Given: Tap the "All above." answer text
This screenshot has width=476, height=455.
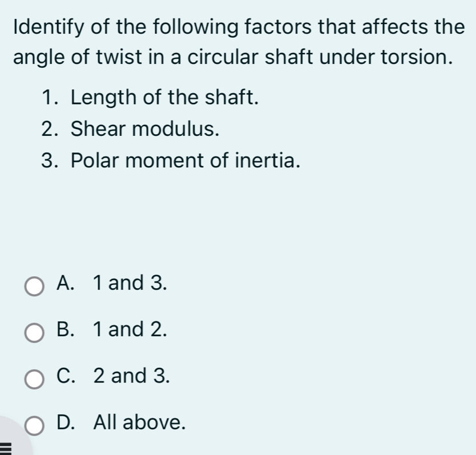Looking at the screenshot, I should coord(140,422).
